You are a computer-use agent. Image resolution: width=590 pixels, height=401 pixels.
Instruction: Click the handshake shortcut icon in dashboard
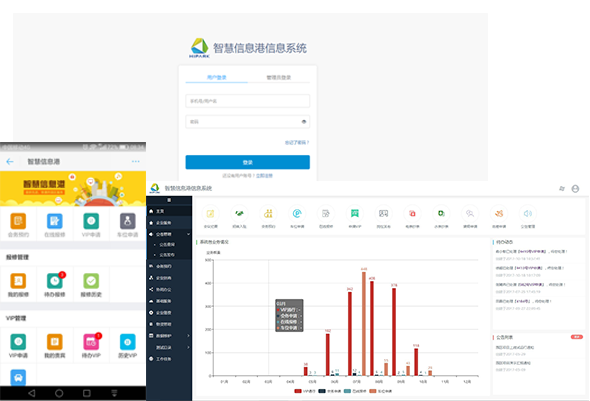pos(239,214)
